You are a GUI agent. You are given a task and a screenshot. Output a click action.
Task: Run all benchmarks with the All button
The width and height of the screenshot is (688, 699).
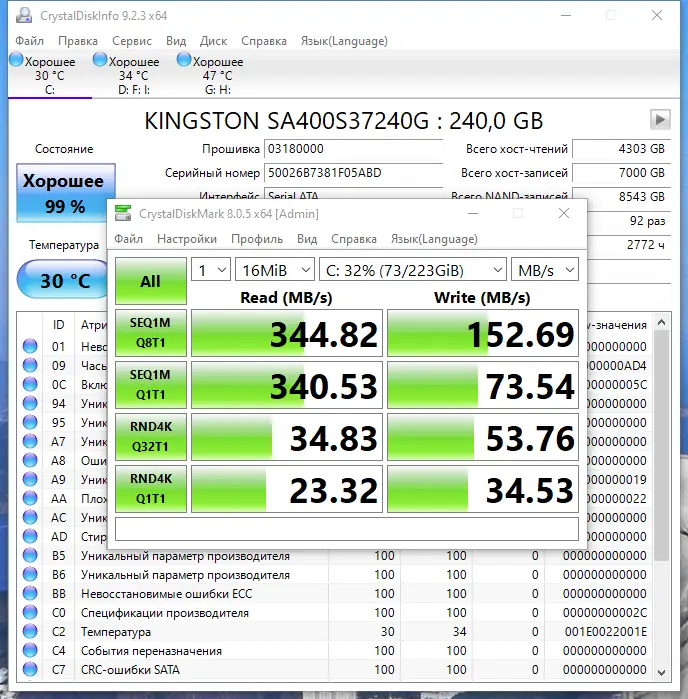[151, 281]
